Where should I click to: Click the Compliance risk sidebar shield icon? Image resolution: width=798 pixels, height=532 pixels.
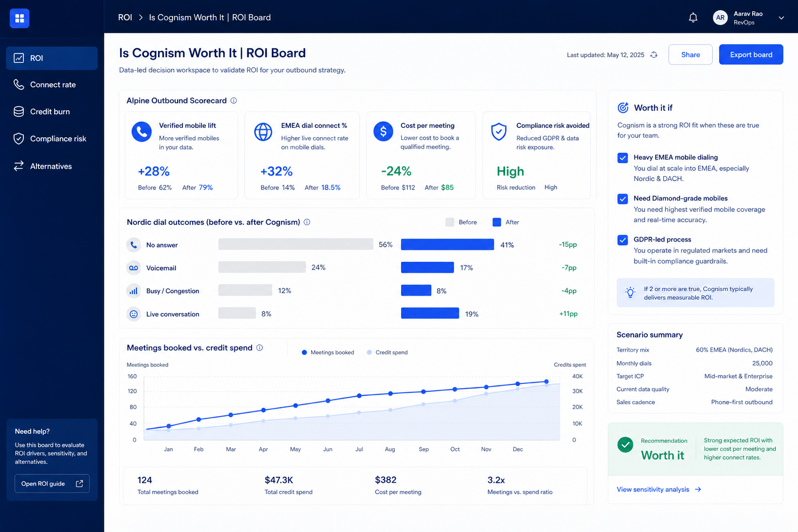(x=19, y=139)
